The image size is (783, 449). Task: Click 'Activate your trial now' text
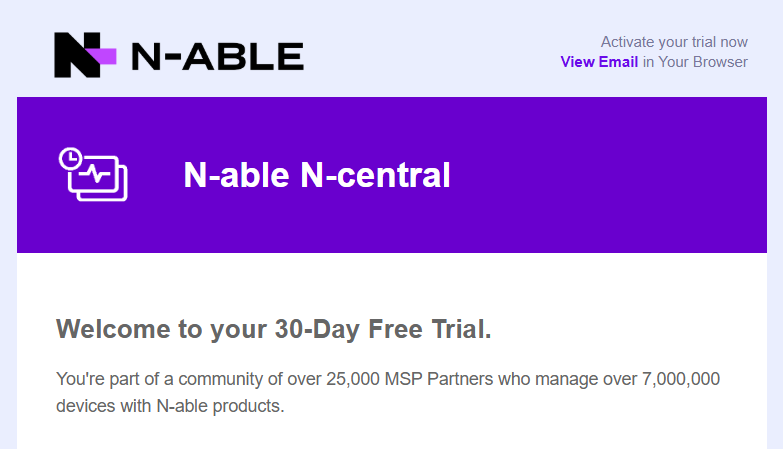click(x=674, y=42)
